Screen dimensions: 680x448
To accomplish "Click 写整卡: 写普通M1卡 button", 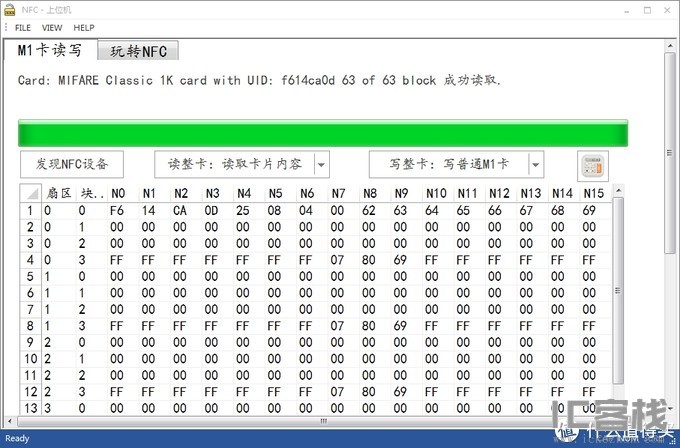I will tap(449, 164).
